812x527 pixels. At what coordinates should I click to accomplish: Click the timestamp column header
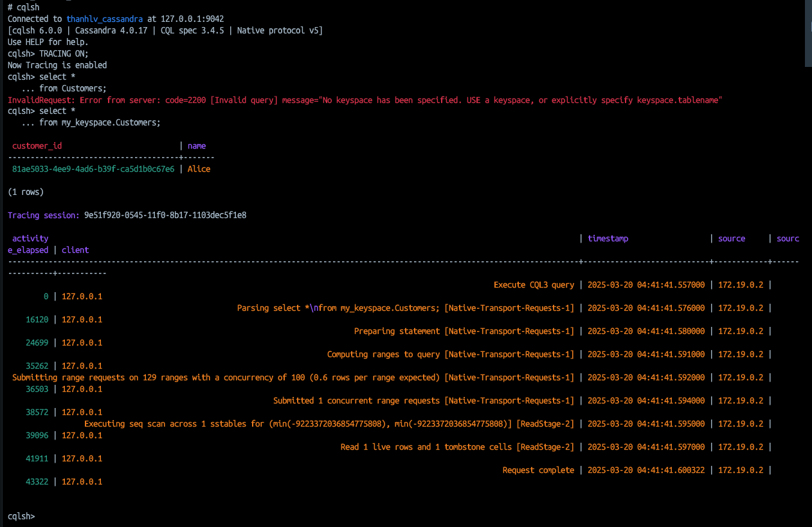(608, 239)
